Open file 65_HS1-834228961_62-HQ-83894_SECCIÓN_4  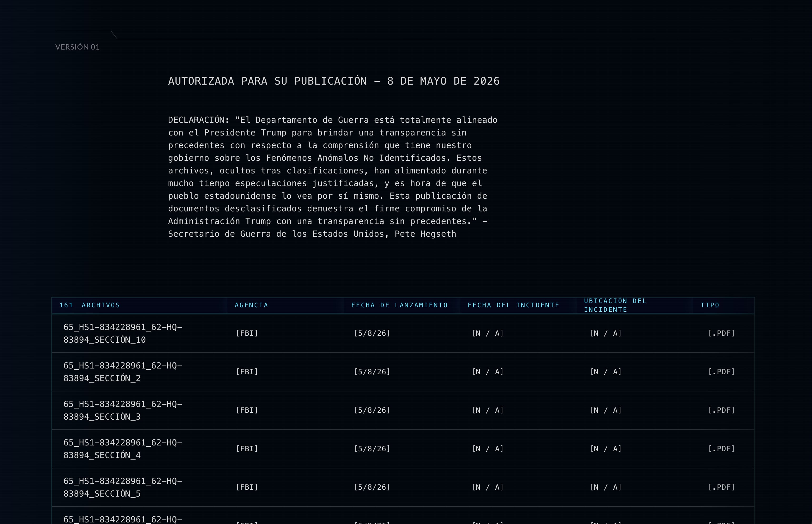123,449
